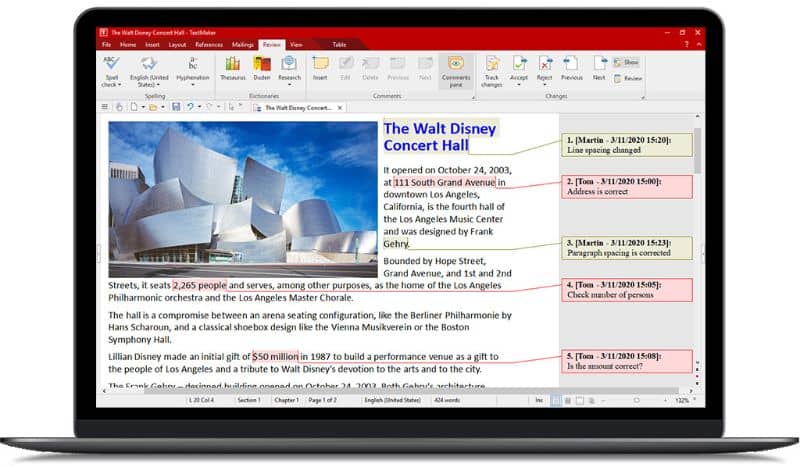Image resolution: width=800 pixels, height=467 pixels.
Task: Collapse the ribbon with the chevron
Action: (698, 45)
